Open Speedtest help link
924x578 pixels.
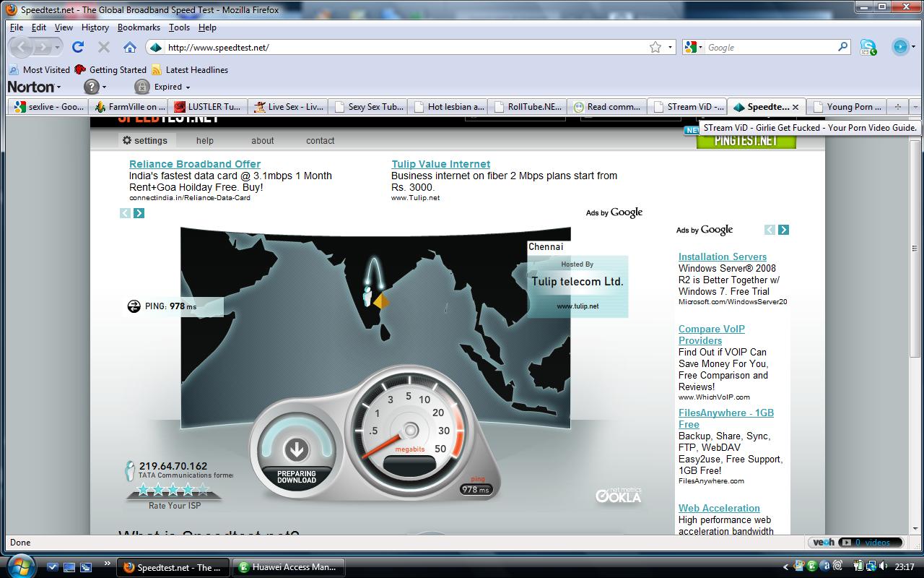coord(205,141)
